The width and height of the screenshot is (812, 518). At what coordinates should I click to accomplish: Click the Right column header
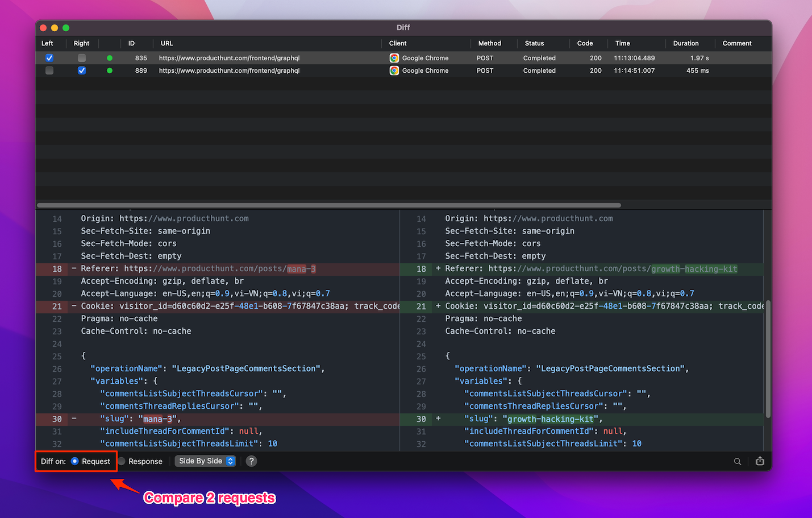pyautogui.click(x=81, y=43)
